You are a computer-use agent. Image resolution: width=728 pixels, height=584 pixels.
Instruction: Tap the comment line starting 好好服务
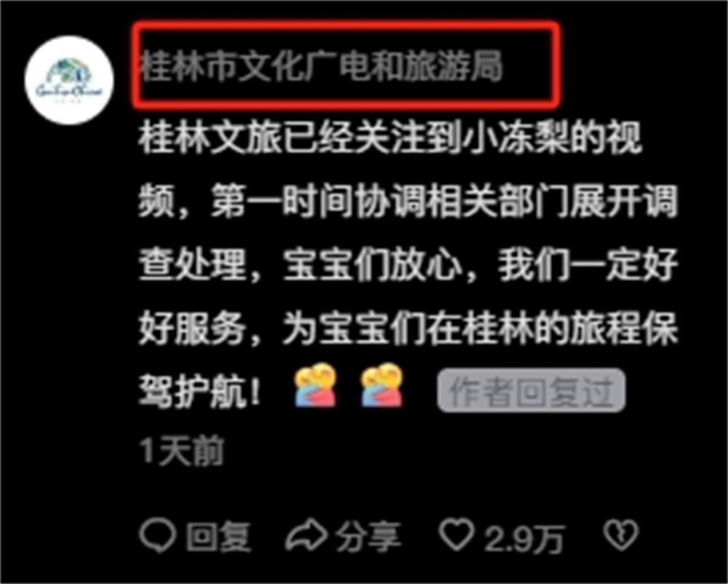pyautogui.click(x=408, y=329)
